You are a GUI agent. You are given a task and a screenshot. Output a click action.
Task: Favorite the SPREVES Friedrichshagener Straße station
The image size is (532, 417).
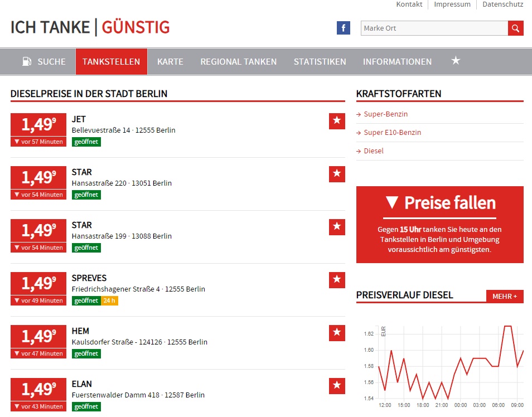click(337, 280)
